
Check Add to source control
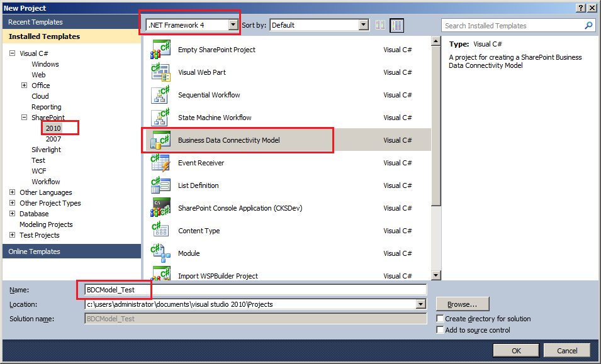439,329
